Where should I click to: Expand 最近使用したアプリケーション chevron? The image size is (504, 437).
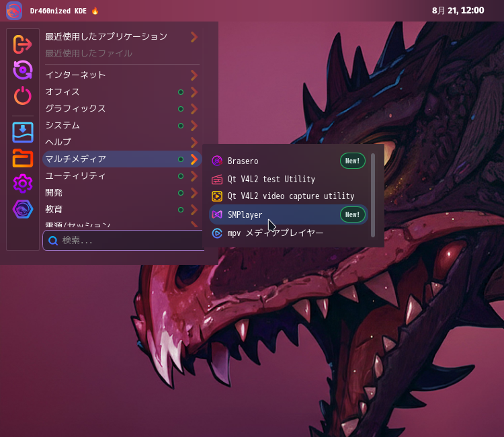click(194, 37)
